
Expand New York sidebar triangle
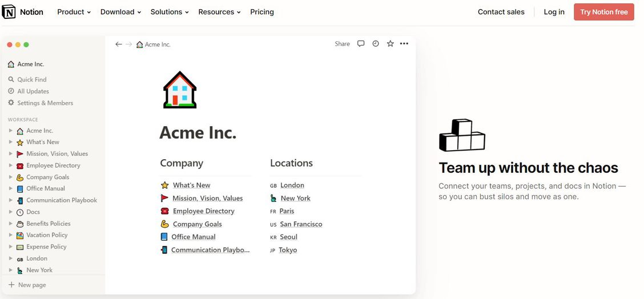pyautogui.click(x=11, y=270)
